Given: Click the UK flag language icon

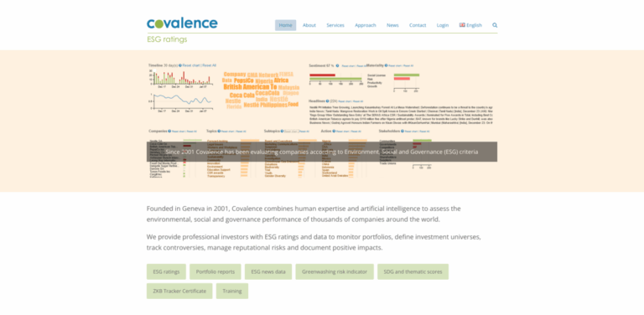Looking at the screenshot, I should [x=462, y=25].
